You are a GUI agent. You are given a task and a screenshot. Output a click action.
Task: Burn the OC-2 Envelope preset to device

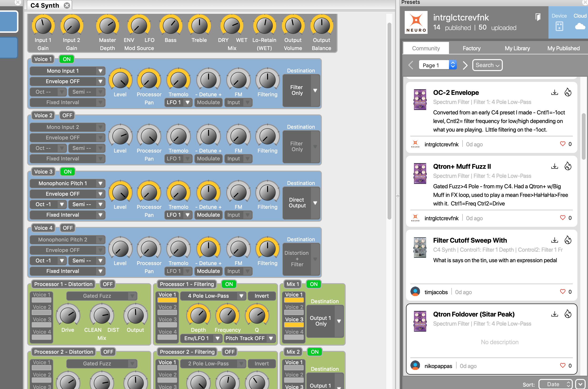pyautogui.click(x=568, y=92)
